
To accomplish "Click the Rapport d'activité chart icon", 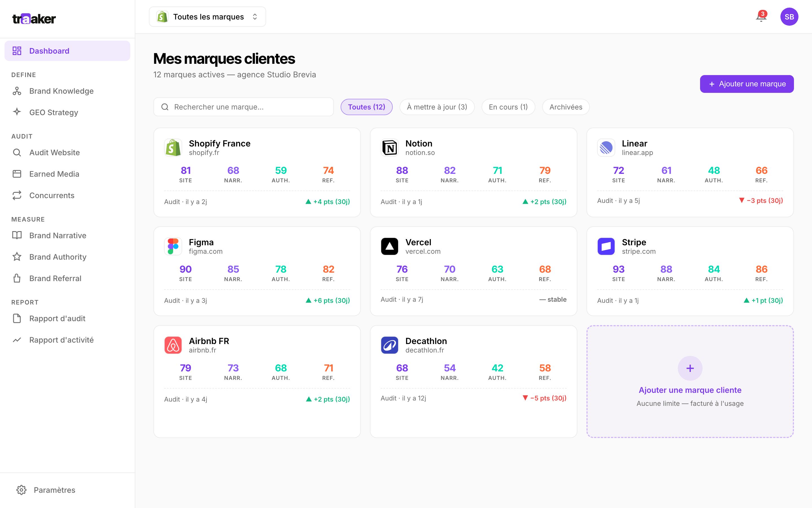I will 17,340.
